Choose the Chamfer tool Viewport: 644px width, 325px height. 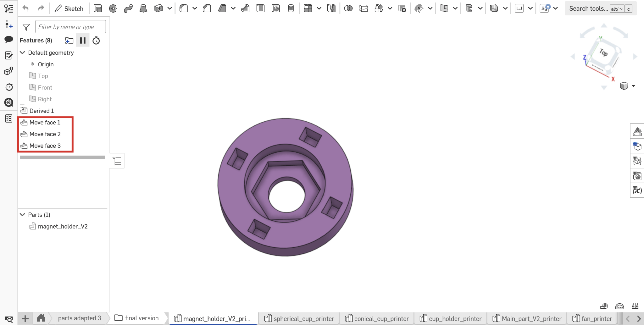click(x=207, y=8)
